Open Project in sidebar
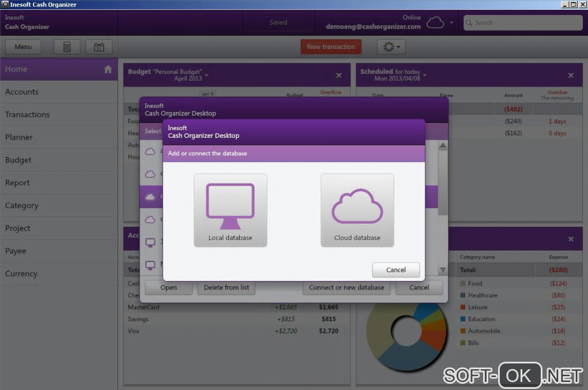Viewport: 588px width, 390px height. tap(59, 228)
